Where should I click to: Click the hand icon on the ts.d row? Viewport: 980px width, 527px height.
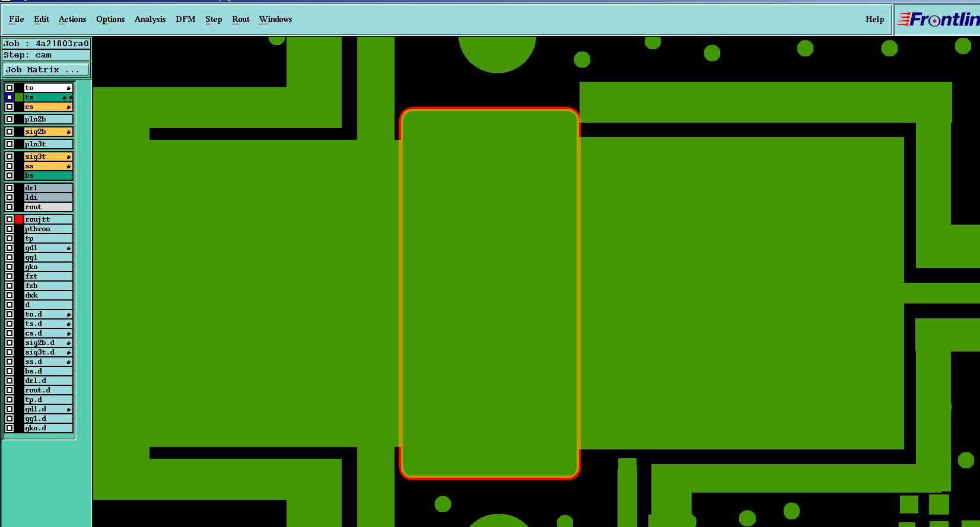pos(69,324)
